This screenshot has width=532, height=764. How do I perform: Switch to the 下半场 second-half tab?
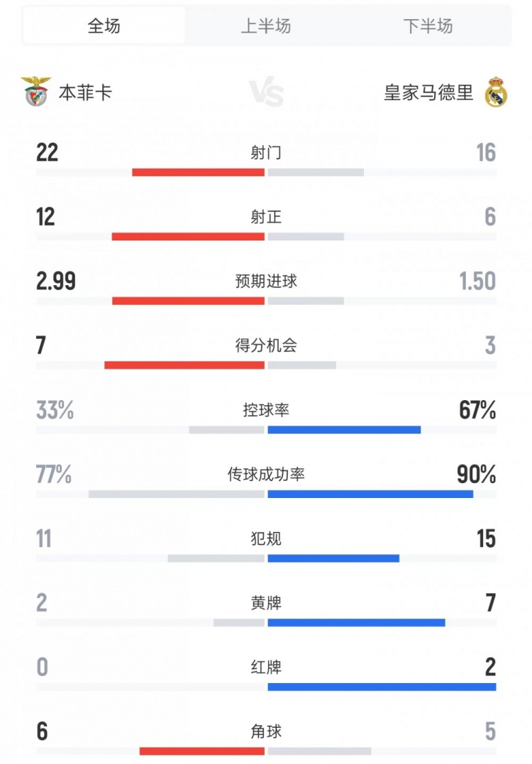(428, 26)
